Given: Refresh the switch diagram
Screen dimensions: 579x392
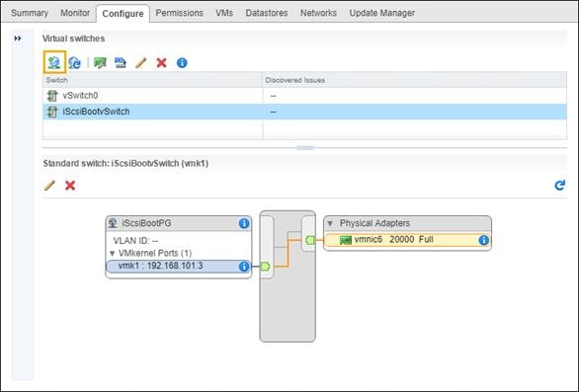Looking at the screenshot, I should pos(560,185).
